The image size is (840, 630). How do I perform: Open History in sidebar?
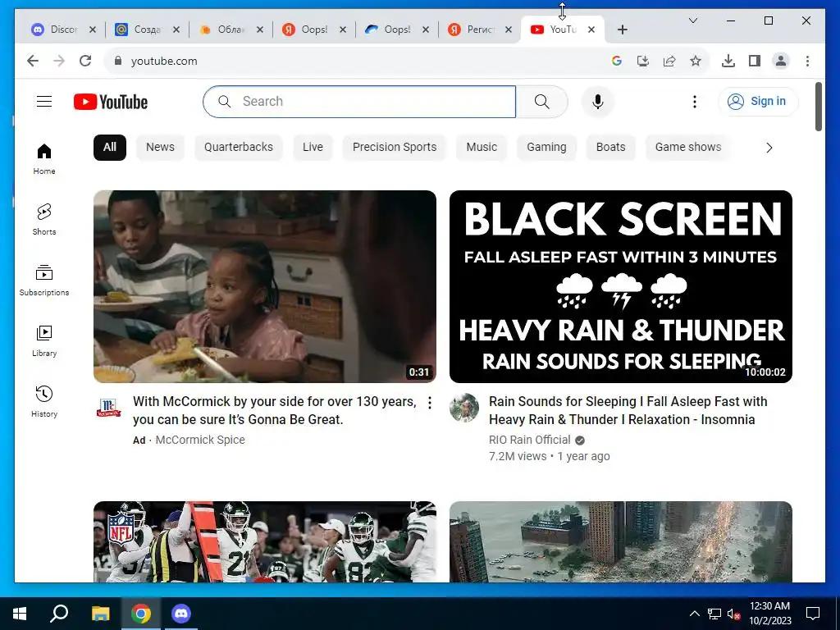(x=44, y=402)
